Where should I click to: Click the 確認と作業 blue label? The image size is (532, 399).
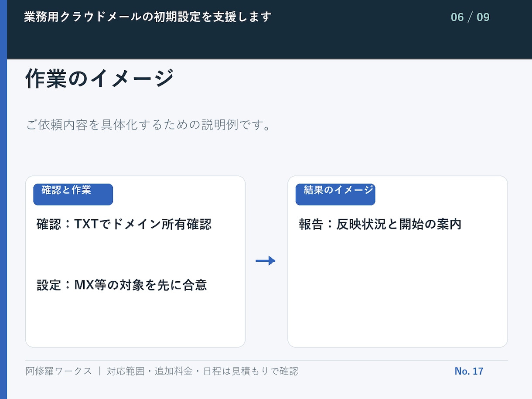73,194
